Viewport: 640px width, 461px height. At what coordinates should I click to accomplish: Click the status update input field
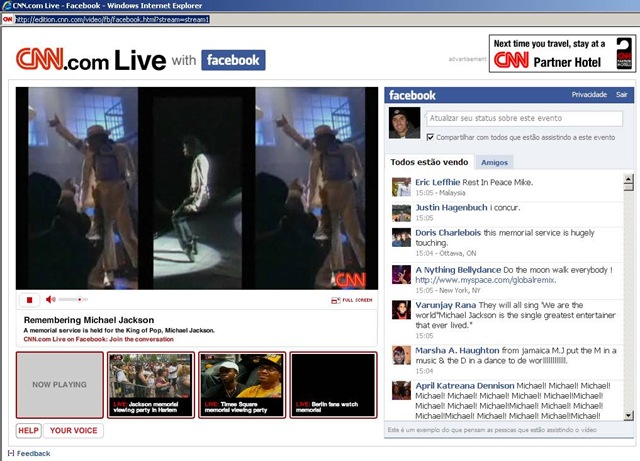click(x=524, y=118)
